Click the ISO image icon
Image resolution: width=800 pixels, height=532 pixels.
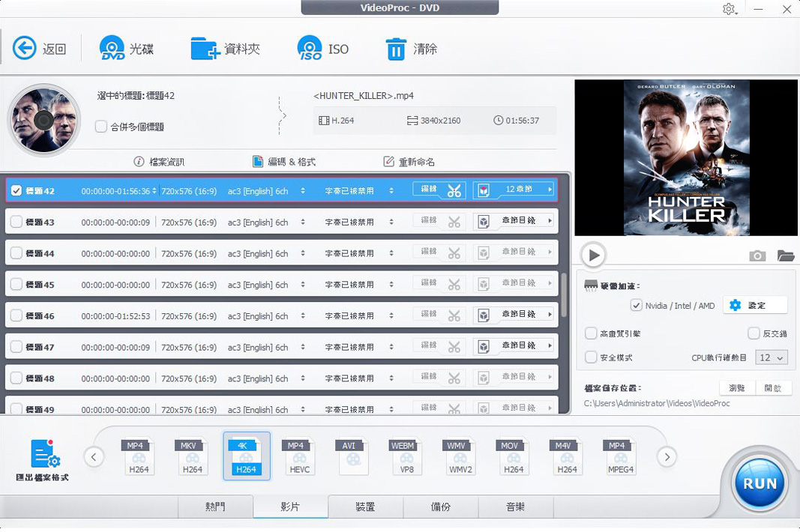(310, 49)
